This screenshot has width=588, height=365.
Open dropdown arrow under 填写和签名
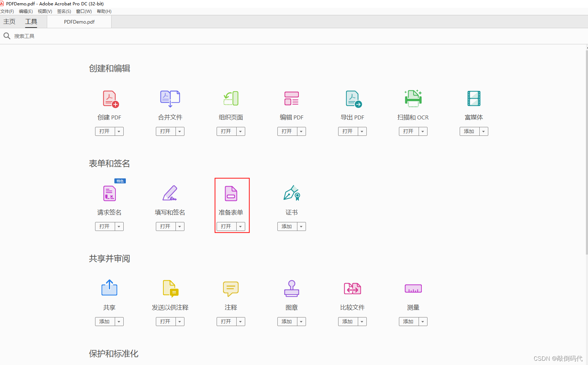(x=180, y=227)
